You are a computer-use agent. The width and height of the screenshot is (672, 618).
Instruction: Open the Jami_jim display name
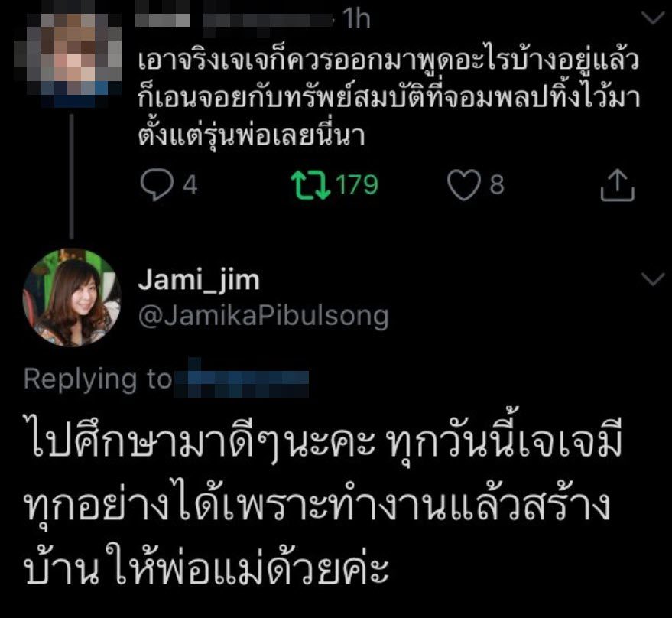pyautogui.click(x=199, y=281)
